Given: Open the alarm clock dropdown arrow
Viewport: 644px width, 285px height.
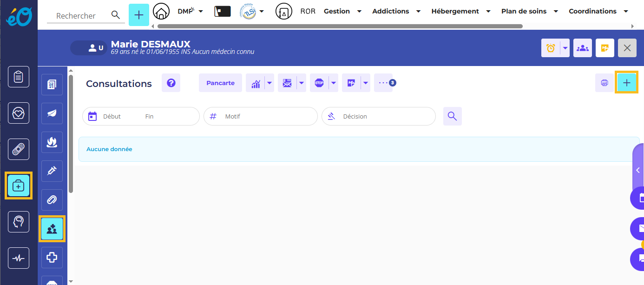Looking at the screenshot, I should point(565,48).
